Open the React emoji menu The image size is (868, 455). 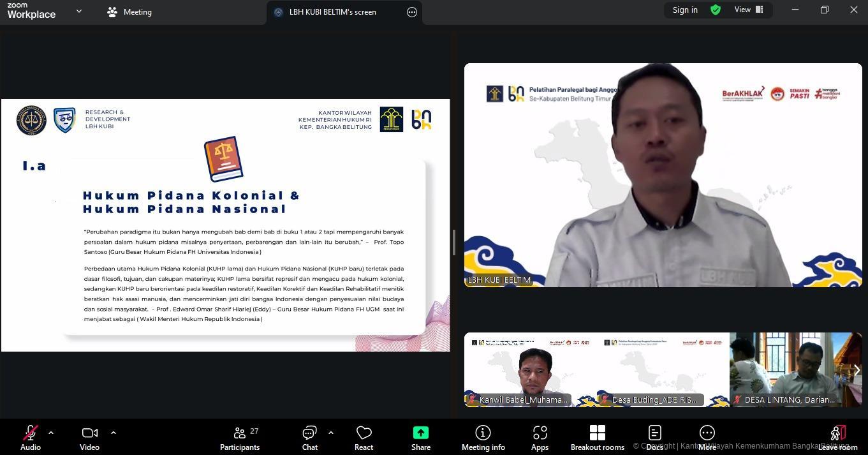[x=364, y=438]
